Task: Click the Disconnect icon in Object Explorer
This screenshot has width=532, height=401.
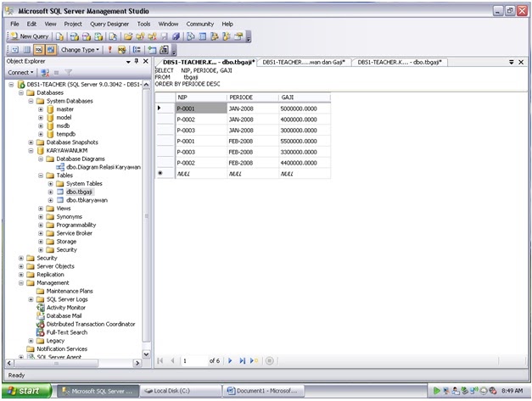Action: click(x=45, y=73)
